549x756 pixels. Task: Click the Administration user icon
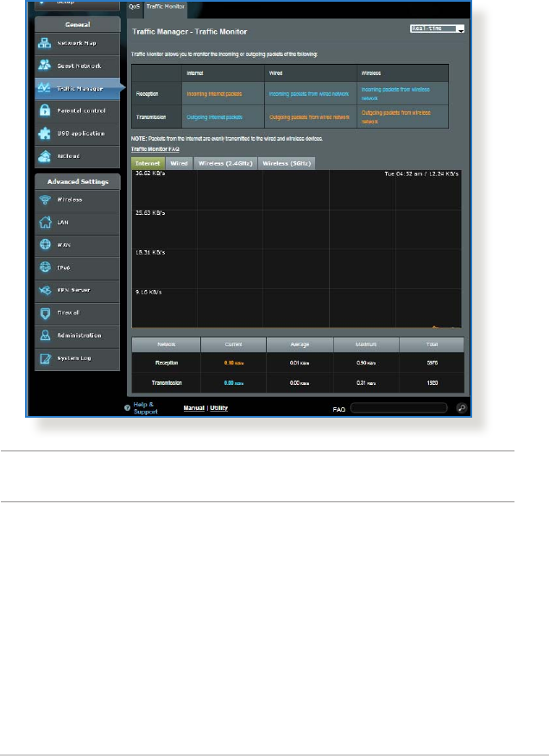pyautogui.click(x=45, y=335)
